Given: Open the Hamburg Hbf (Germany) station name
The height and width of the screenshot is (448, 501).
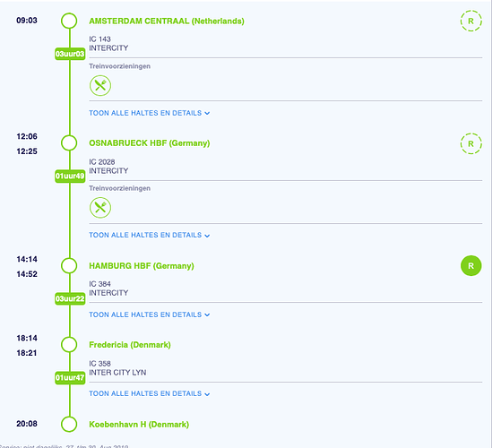Looking at the screenshot, I should point(142,266).
